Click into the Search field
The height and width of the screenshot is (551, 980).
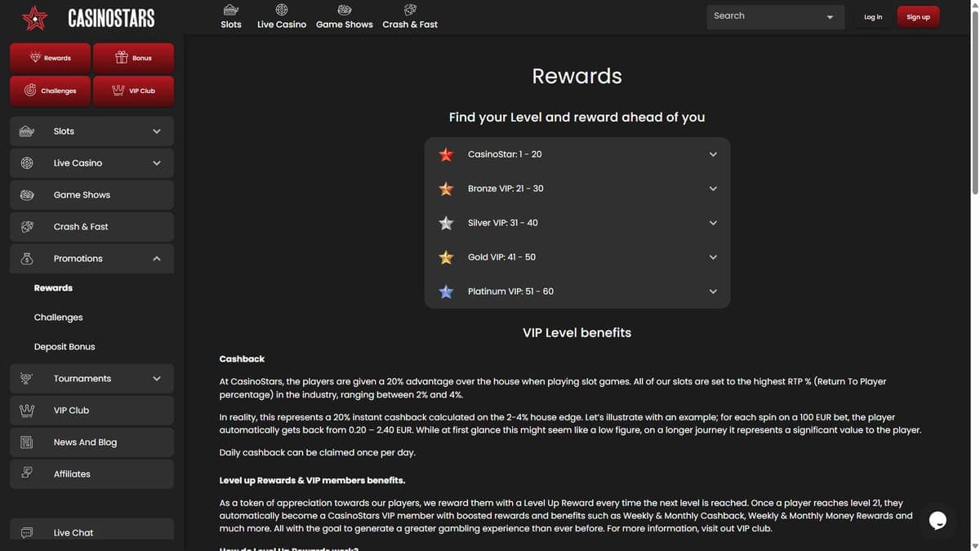[x=764, y=16]
